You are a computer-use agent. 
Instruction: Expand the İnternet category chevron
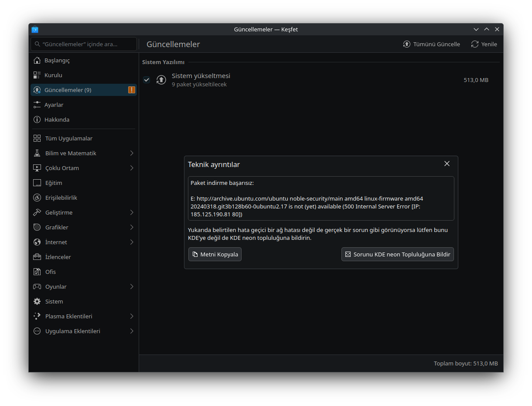click(x=131, y=242)
